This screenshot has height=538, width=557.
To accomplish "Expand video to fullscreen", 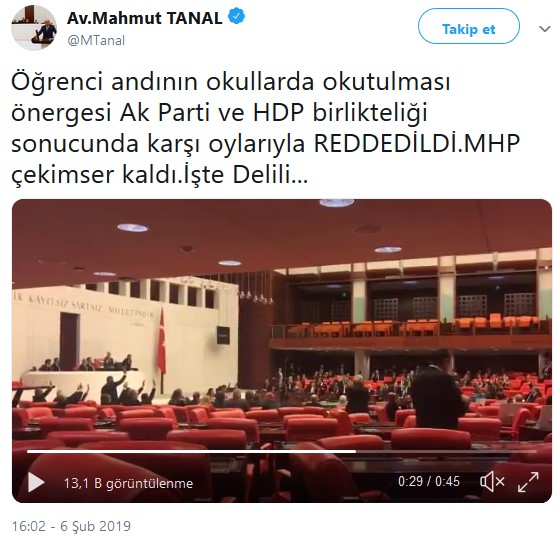I will [x=528, y=482].
